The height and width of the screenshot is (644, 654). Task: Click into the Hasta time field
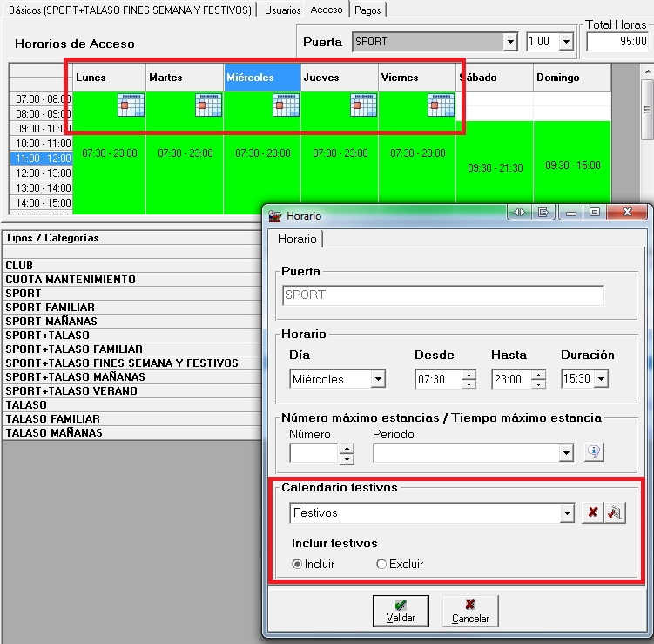coord(512,379)
